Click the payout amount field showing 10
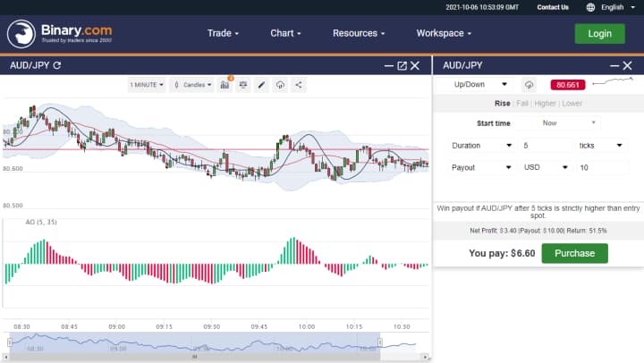644x363 pixels. 603,167
